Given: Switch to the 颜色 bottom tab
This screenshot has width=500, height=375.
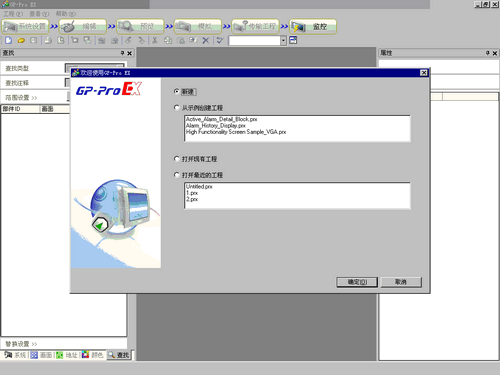Looking at the screenshot, I should (93, 355).
